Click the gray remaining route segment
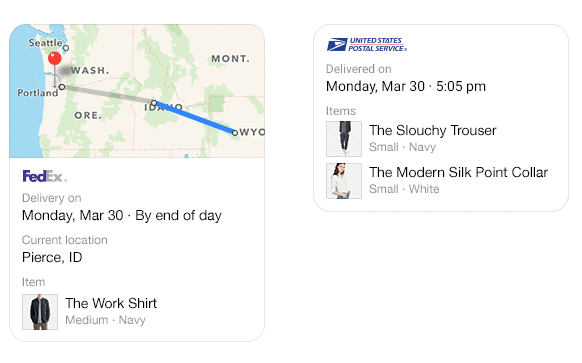 point(108,95)
